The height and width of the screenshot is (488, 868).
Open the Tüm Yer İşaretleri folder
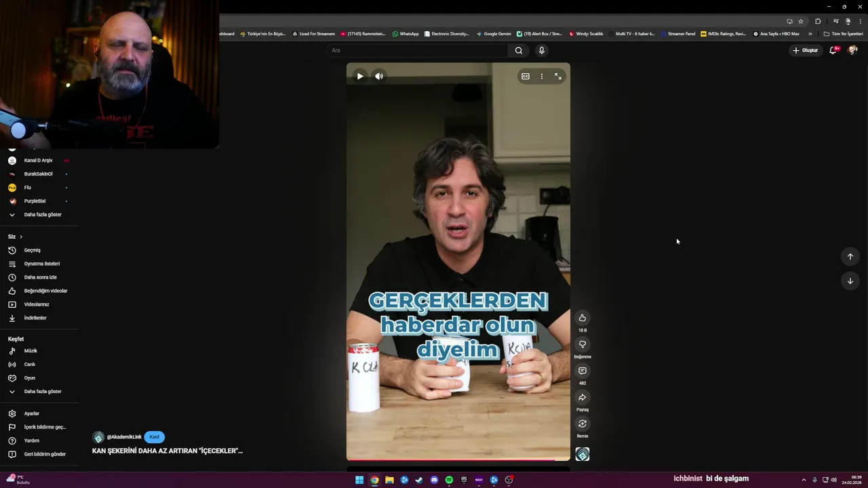pyautogui.click(x=844, y=34)
